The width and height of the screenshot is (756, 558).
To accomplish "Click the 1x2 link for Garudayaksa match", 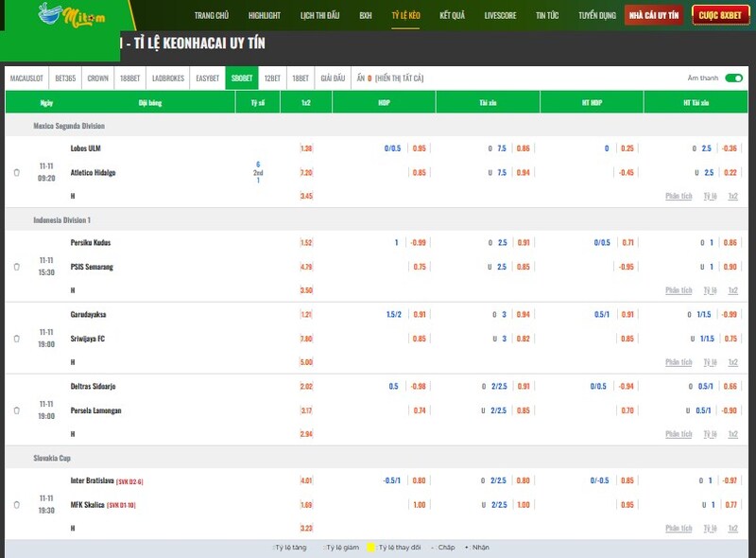I will (x=732, y=362).
